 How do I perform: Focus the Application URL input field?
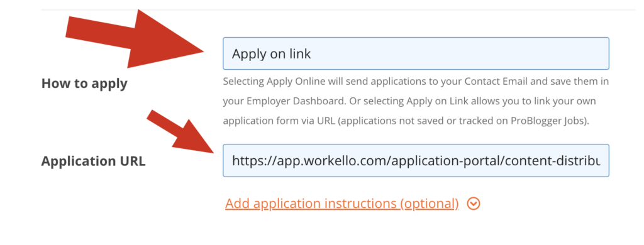[x=416, y=160]
